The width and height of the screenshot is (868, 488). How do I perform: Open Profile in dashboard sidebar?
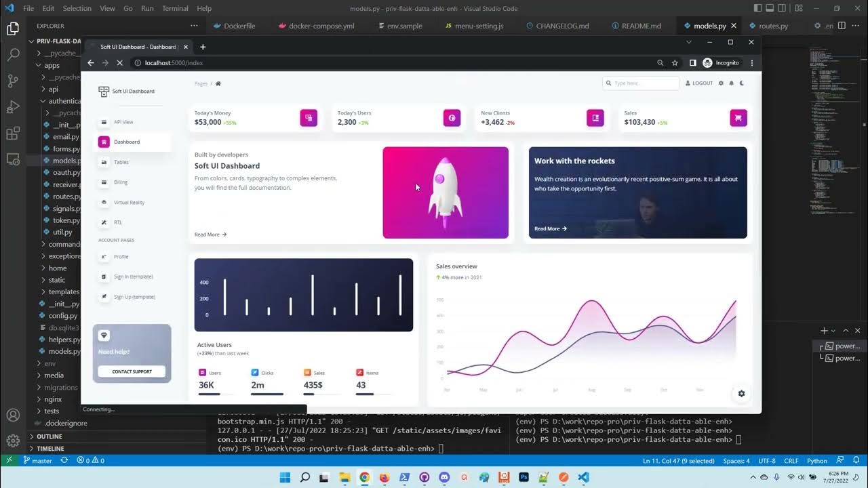(121, 257)
